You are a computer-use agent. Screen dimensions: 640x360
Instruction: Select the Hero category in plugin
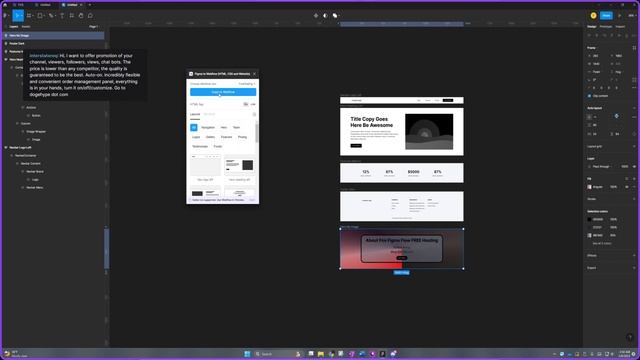click(x=224, y=127)
